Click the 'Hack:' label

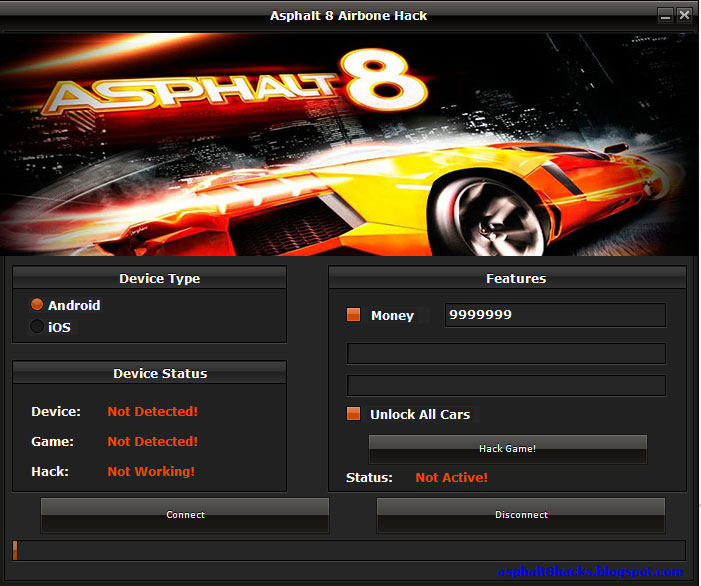tap(50, 472)
